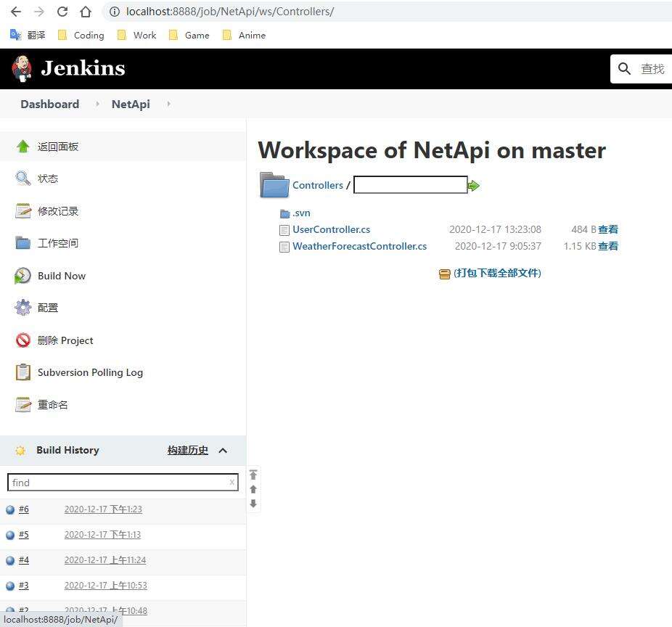Click blue status ball for build #5
The image size is (672, 627).
(10, 535)
